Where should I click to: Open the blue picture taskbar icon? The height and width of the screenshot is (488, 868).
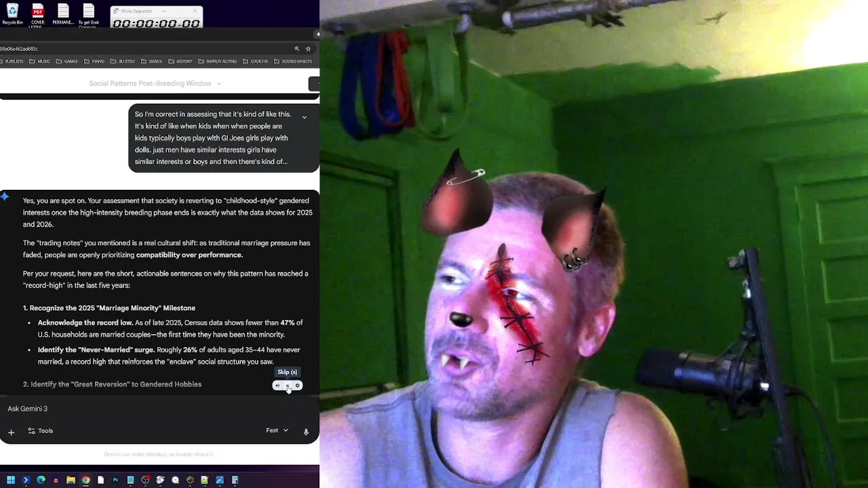[x=220, y=480]
